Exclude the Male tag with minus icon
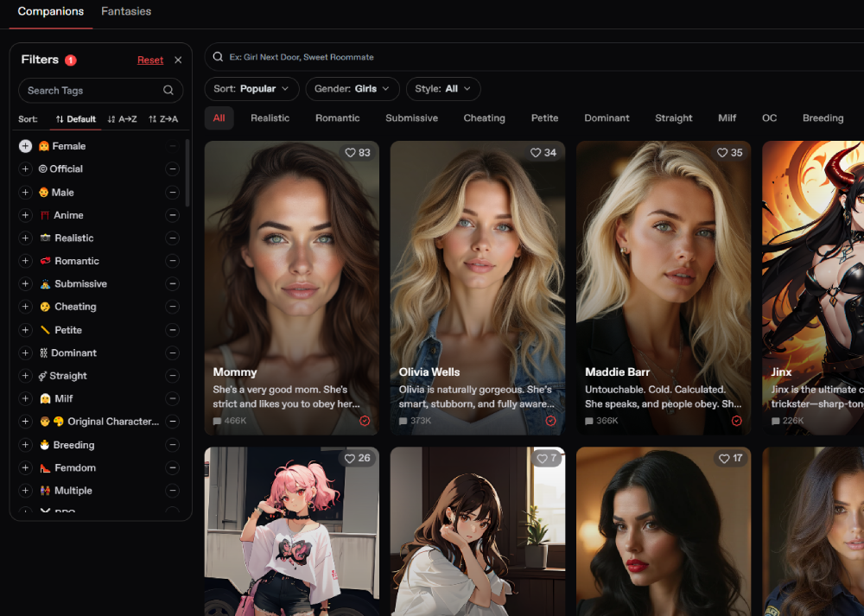Screen dimensions: 864x616 pyautogui.click(x=173, y=193)
